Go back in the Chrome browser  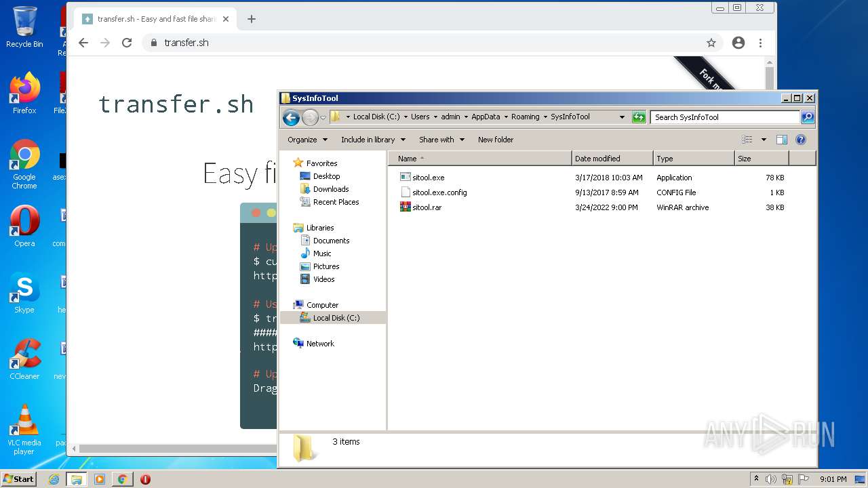coord(83,43)
